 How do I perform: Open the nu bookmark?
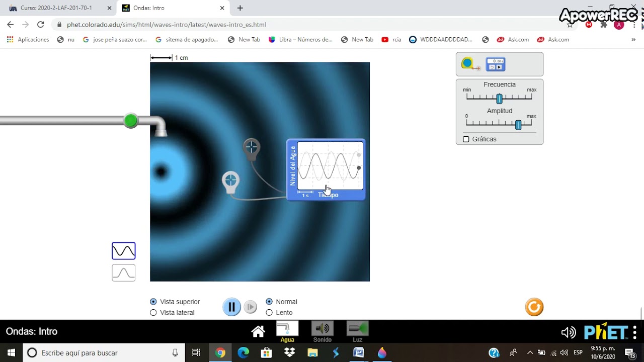(x=66, y=40)
